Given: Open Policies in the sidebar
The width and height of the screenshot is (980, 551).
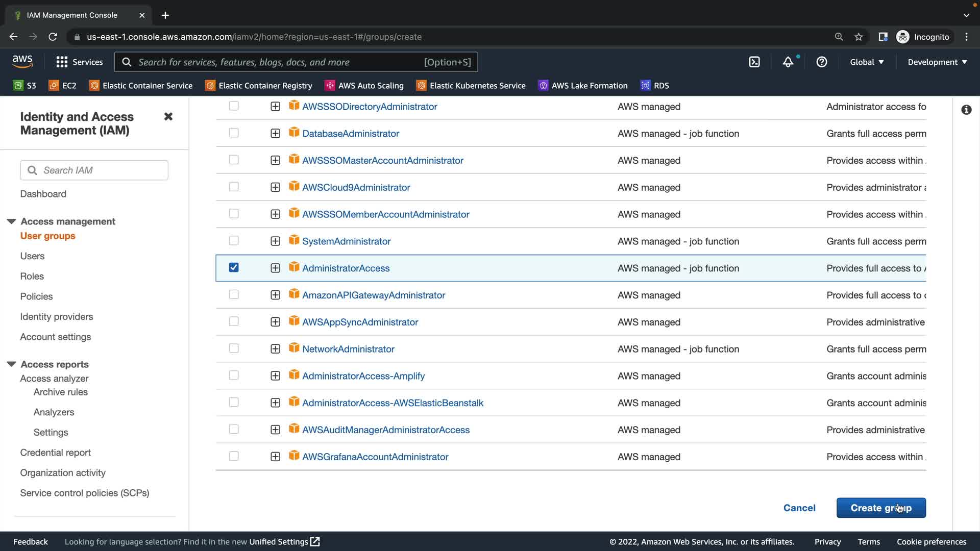Looking at the screenshot, I should coord(36,296).
